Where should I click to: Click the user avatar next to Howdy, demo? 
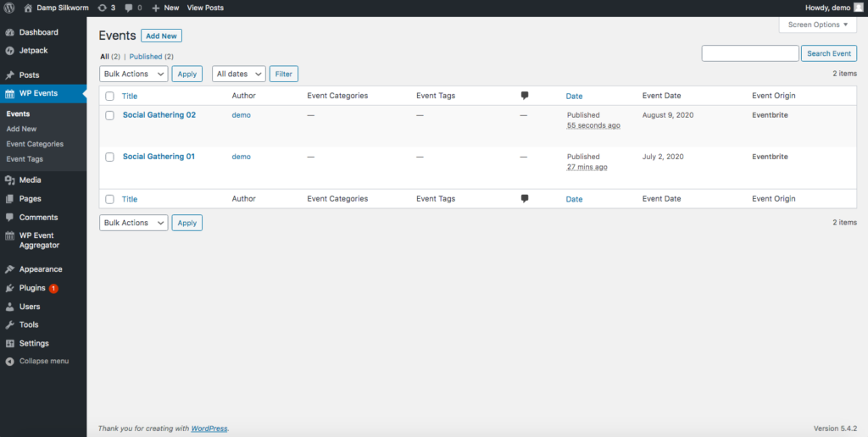[858, 8]
